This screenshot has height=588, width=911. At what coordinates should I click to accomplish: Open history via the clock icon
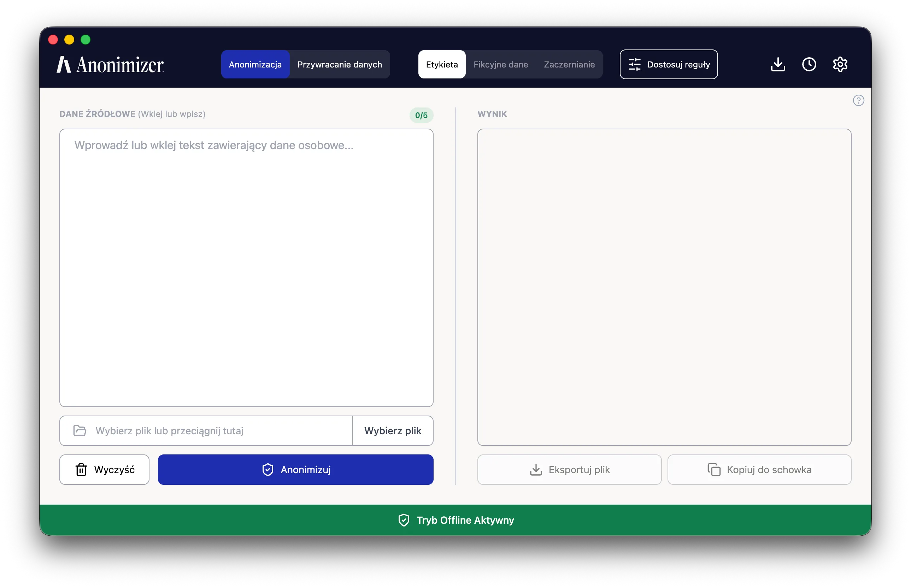click(809, 65)
